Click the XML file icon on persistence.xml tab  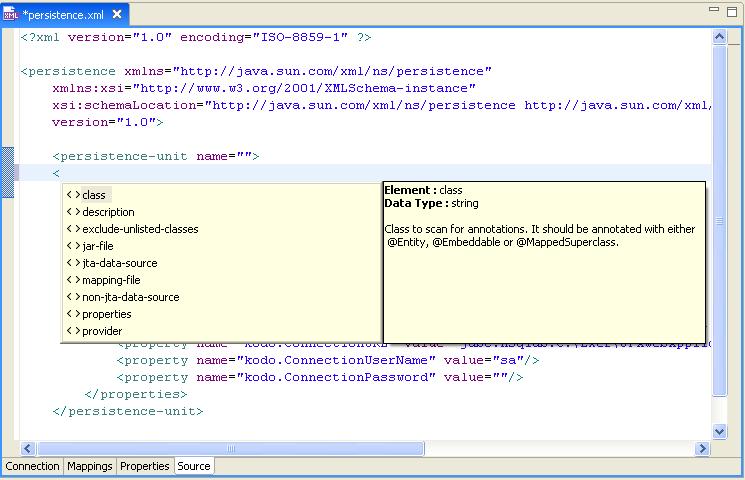[11, 14]
